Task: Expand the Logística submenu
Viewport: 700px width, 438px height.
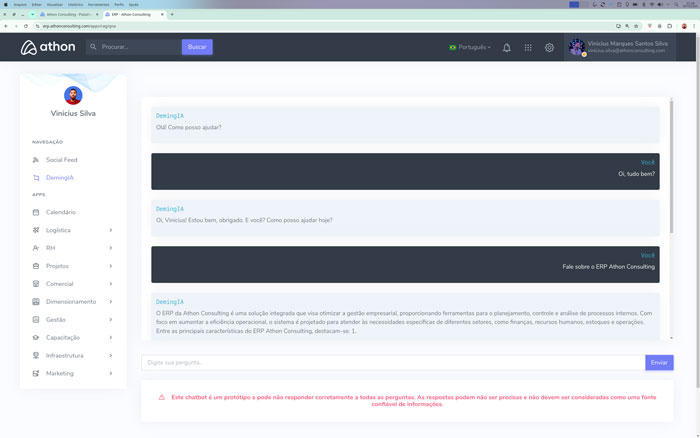Action: click(x=110, y=230)
